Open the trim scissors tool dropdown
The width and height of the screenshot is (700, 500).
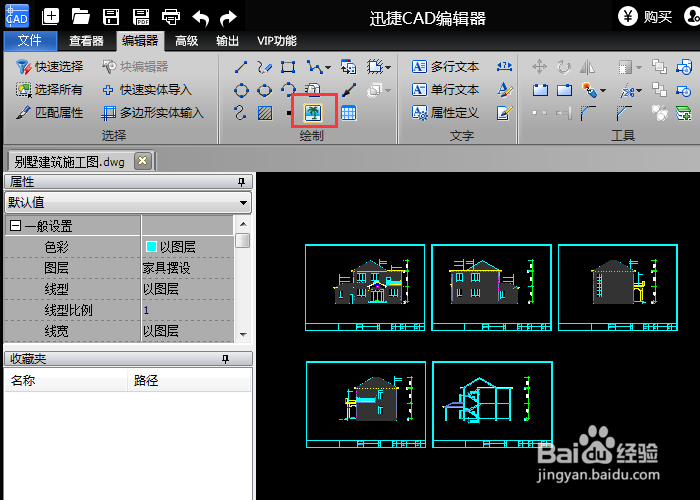click(x=639, y=91)
